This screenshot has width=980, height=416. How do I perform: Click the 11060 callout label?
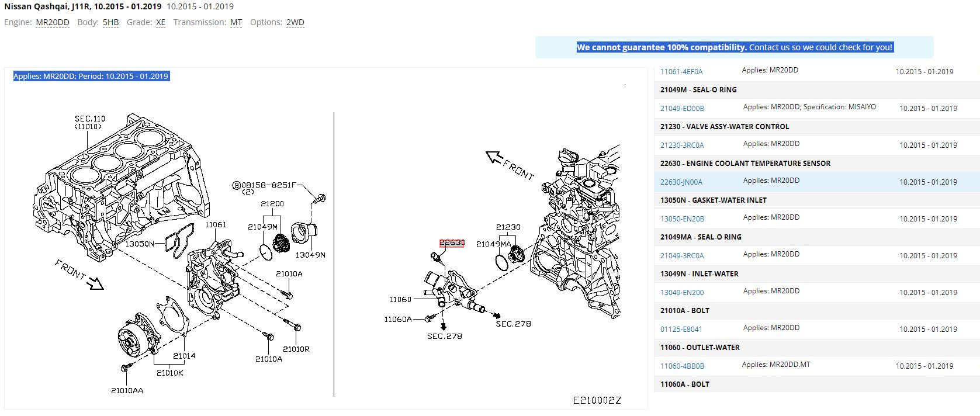coord(401,300)
